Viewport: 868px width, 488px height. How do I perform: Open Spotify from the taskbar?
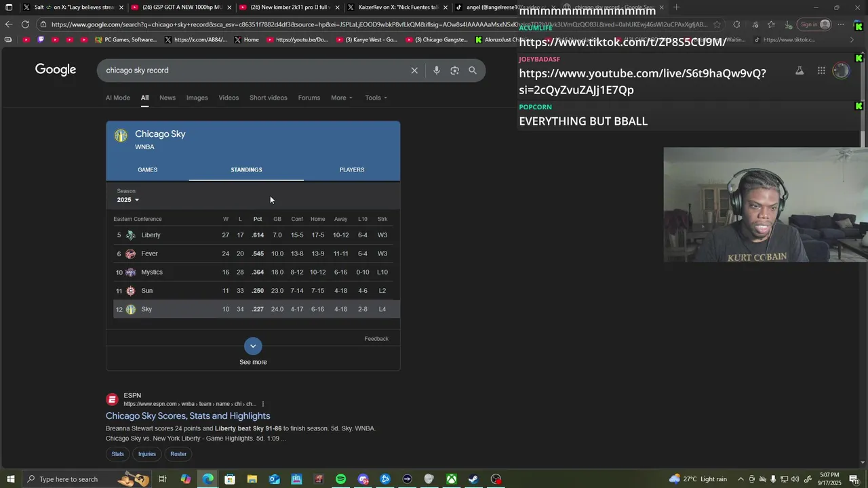[340, 479]
